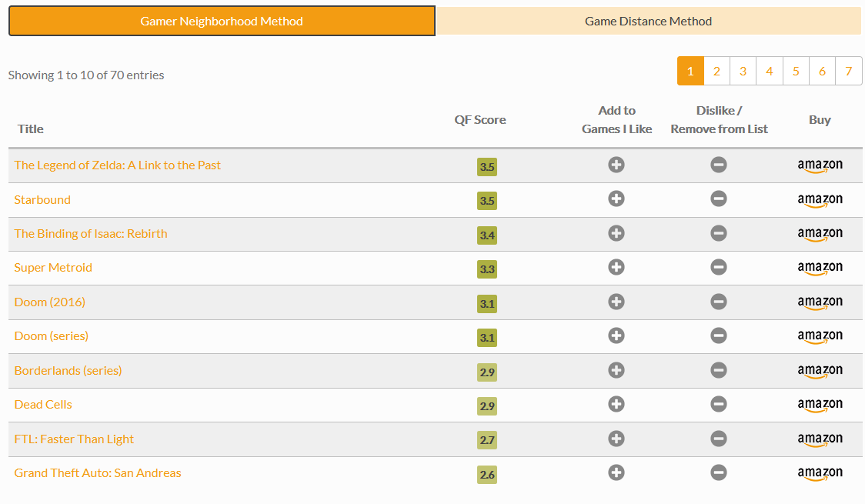Open Amazon buy link for Doom (2016)

(x=820, y=302)
